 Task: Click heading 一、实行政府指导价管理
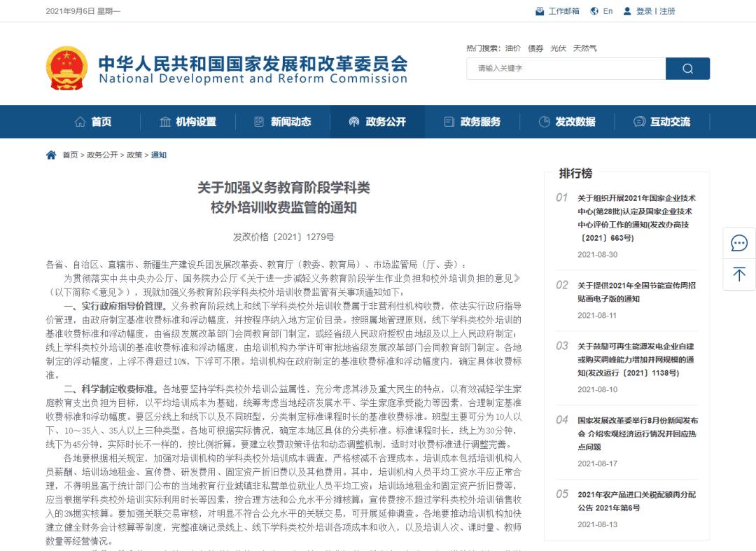[x=115, y=306]
